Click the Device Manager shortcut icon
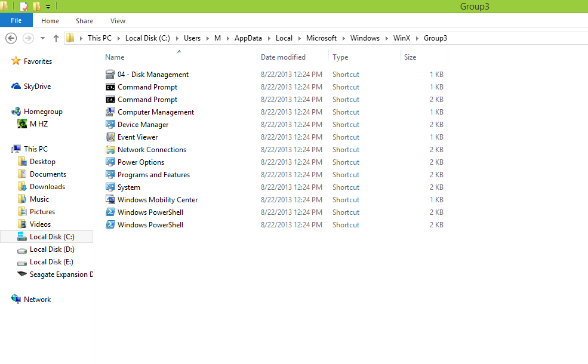Screen dimensions: 588x364 click(110, 125)
